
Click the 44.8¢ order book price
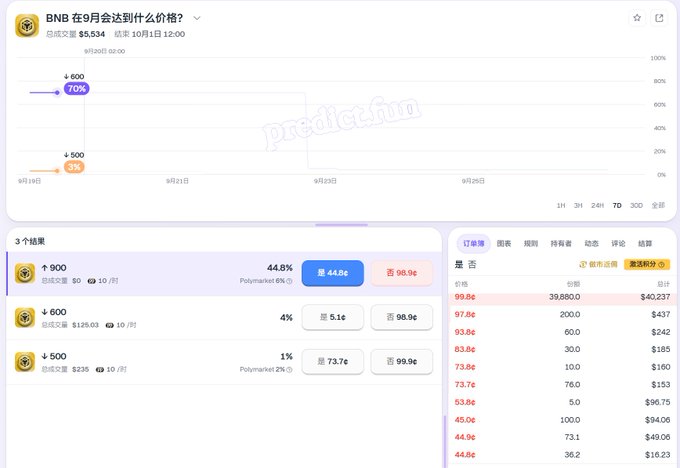click(464, 455)
